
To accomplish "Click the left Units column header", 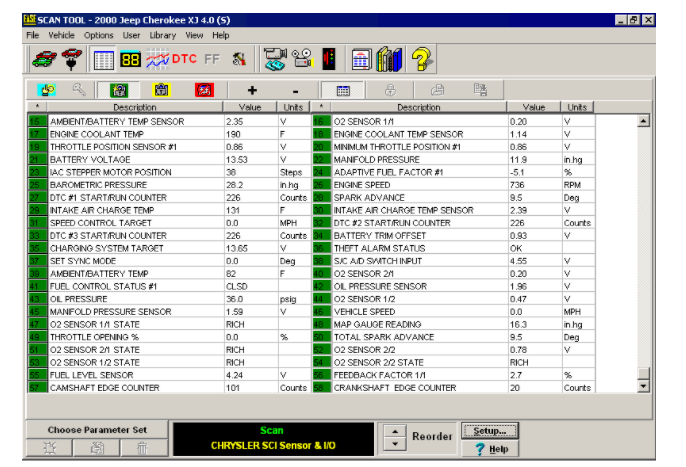I will point(293,107).
